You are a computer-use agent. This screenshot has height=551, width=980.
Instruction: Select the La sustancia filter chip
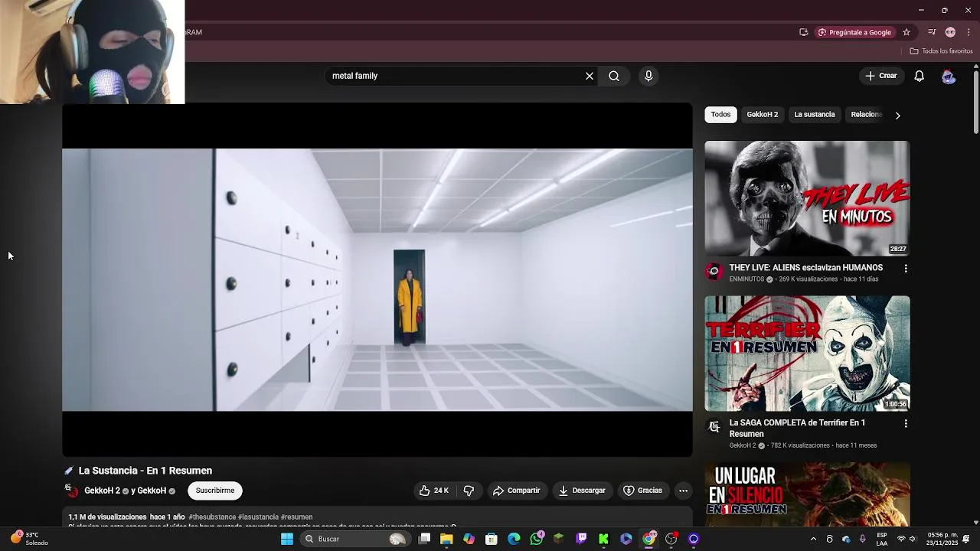[x=814, y=115]
